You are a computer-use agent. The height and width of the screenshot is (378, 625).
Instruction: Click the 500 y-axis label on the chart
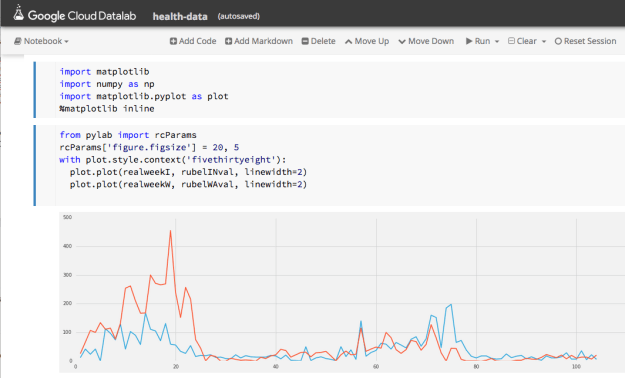tap(67, 217)
